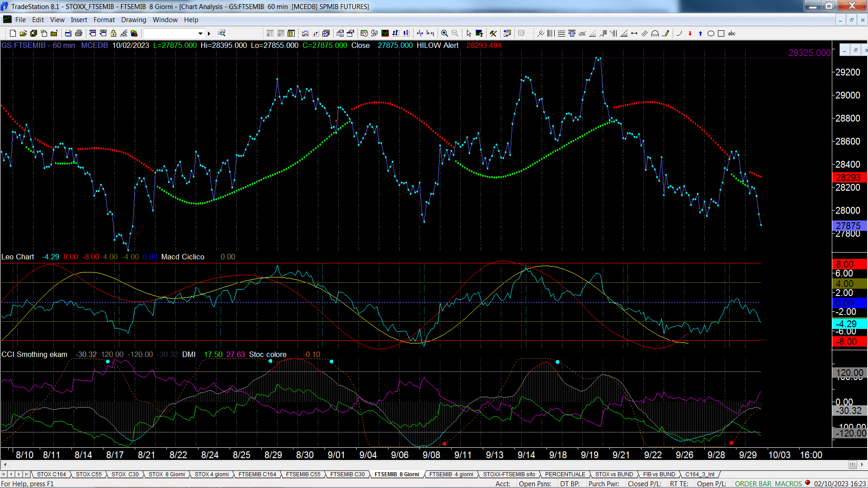Switch to the PERCENTUALE tab
The image size is (868, 488).
[565, 474]
